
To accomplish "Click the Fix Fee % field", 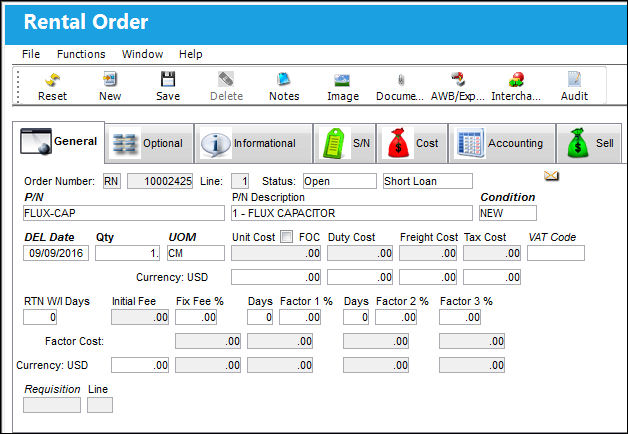I will point(196,317).
